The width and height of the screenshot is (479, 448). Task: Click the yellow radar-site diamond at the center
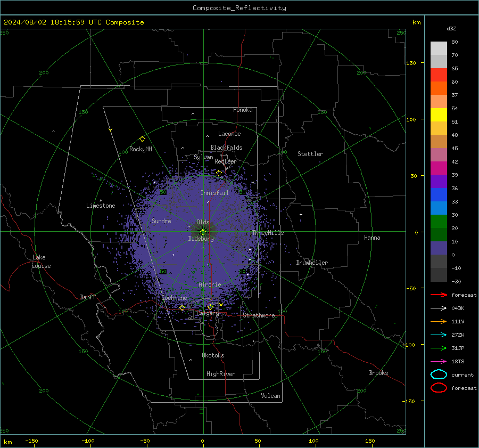click(203, 232)
